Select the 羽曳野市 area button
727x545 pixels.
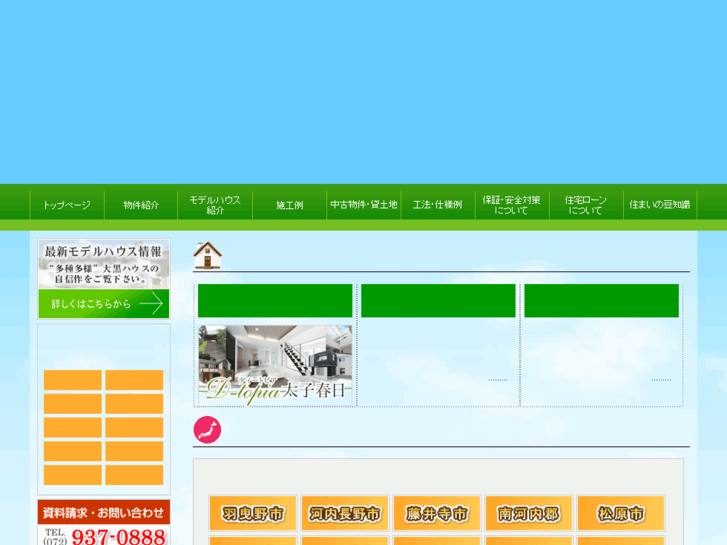tap(253, 513)
